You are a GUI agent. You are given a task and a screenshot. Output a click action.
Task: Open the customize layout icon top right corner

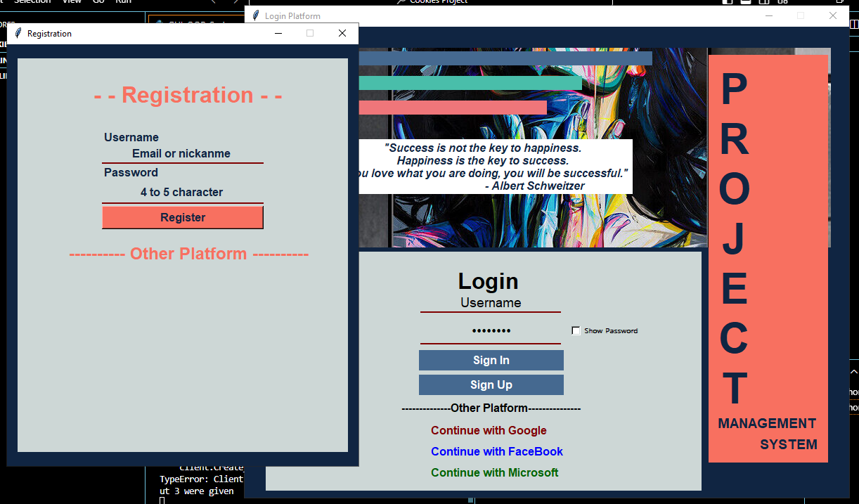click(782, 3)
